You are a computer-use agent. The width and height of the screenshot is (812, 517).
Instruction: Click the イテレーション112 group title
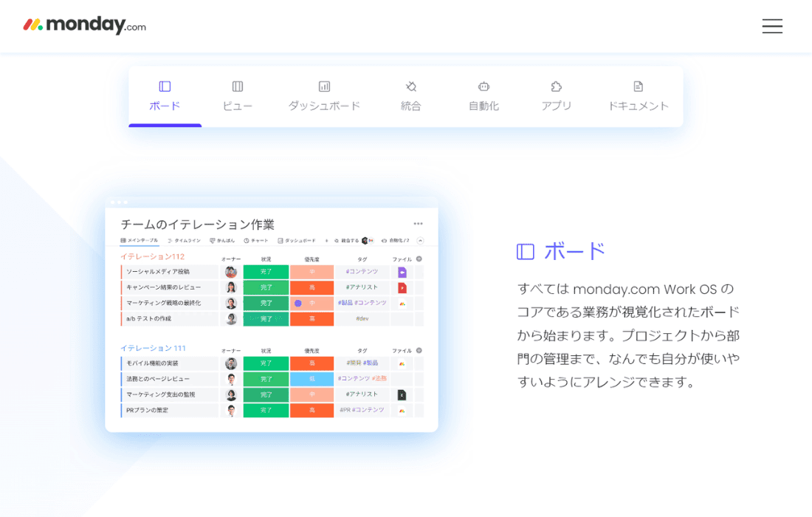coord(153,256)
